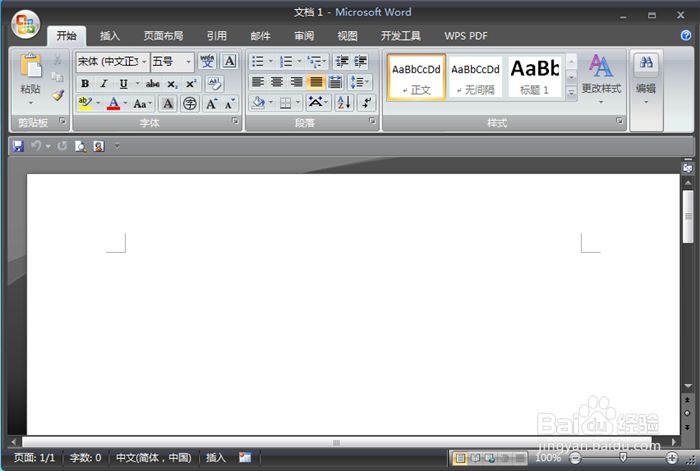
Task: Expand bullet list options
Action: point(271,61)
